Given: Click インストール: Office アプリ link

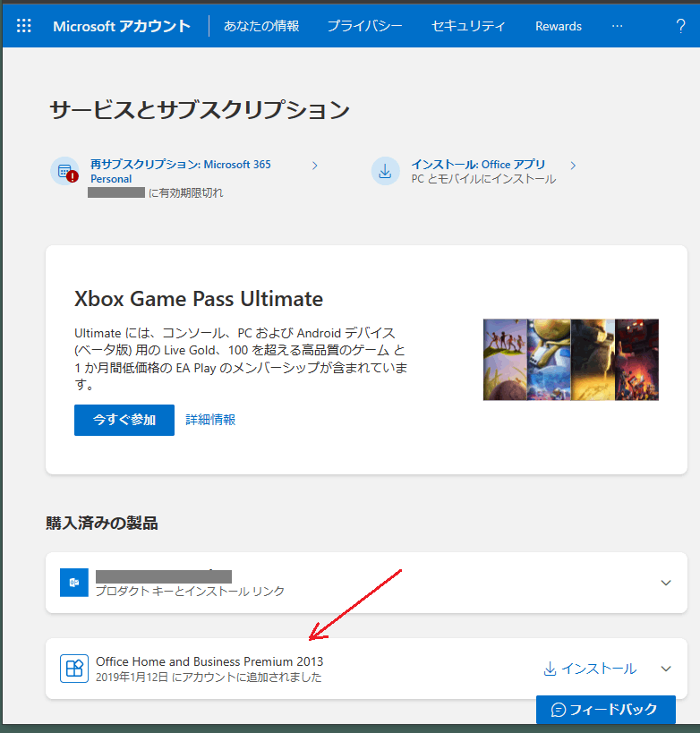Looking at the screenshot, I should (478, 165).
